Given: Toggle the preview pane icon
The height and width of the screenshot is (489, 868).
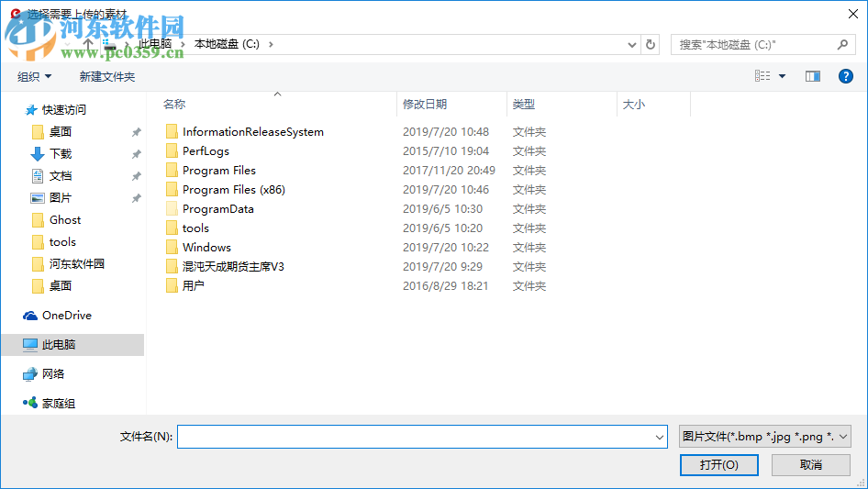Looking at the screenshot, I should [x=813, y=76].
